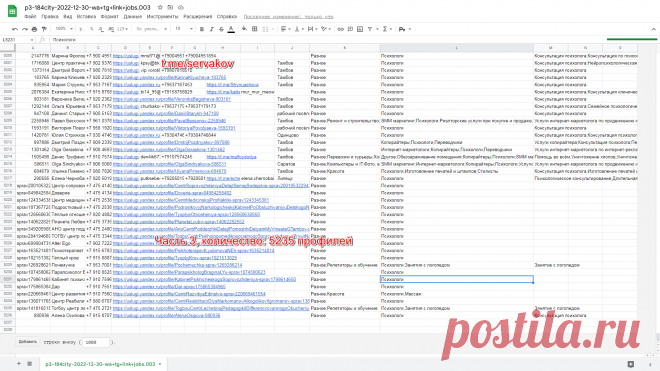Click the undo arrow icon
Screen dimensions: 660x371
[x=15, y=29]
